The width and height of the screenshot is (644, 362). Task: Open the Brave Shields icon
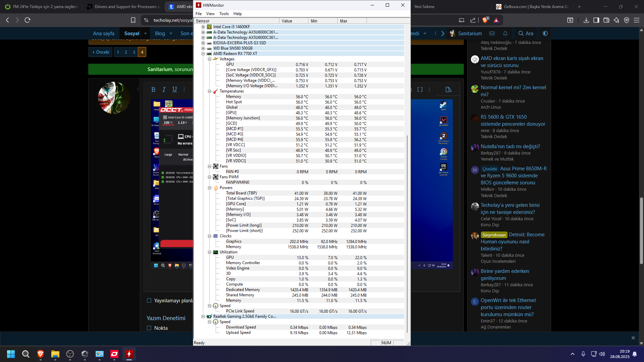[485, 20]
